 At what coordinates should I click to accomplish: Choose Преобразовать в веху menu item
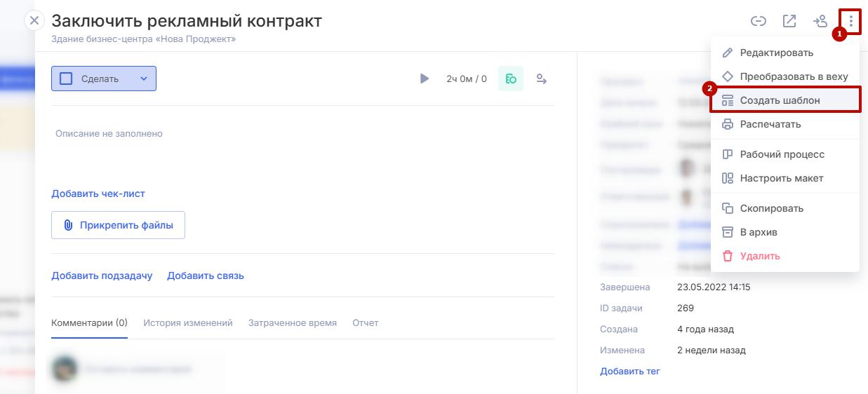(794, 76)
